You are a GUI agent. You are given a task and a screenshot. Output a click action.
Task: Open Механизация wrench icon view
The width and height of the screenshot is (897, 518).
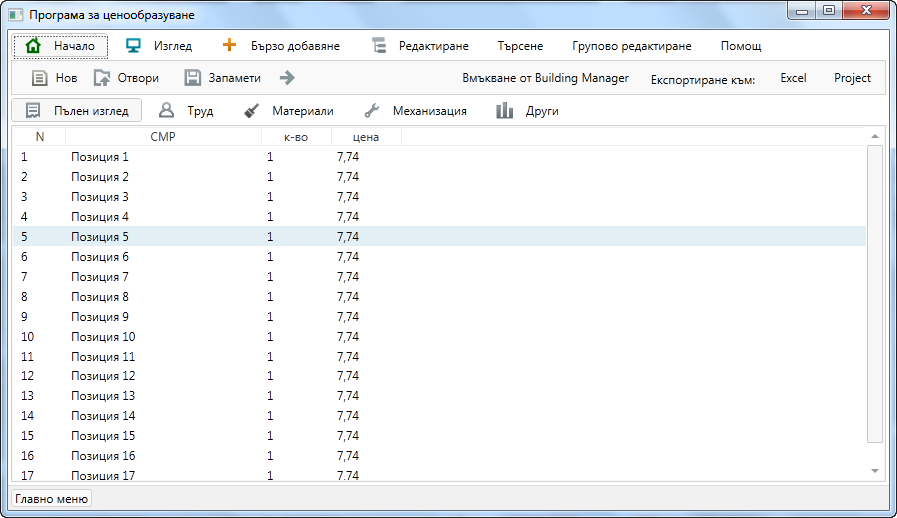pyautogui.click(x=371, y=111)
